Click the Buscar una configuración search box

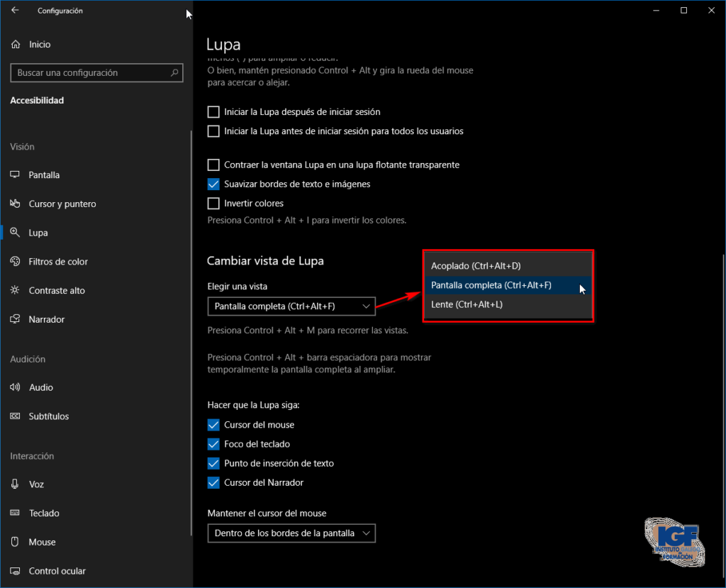coord(96,73)
